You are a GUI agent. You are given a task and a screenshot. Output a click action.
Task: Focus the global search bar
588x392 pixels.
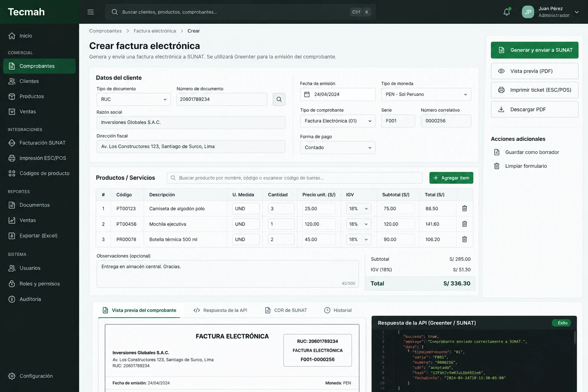(x=240, y=12)
